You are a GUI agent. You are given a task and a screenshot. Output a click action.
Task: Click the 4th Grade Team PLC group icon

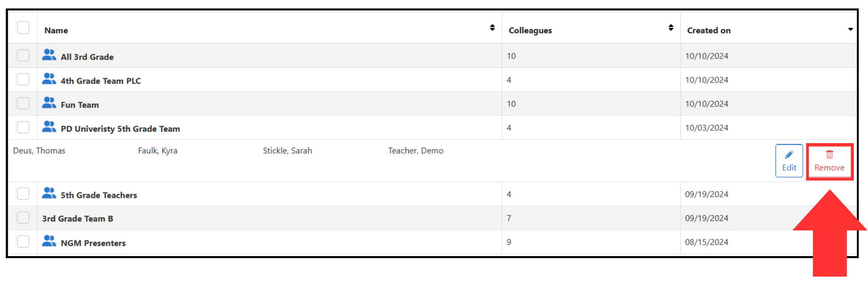[49, 79]
